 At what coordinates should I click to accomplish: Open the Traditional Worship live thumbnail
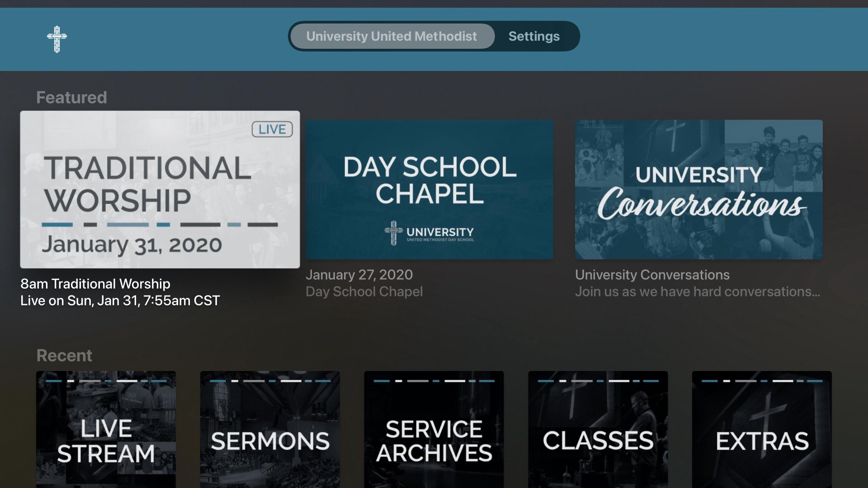pyautogui.click(x=160, y=189)
